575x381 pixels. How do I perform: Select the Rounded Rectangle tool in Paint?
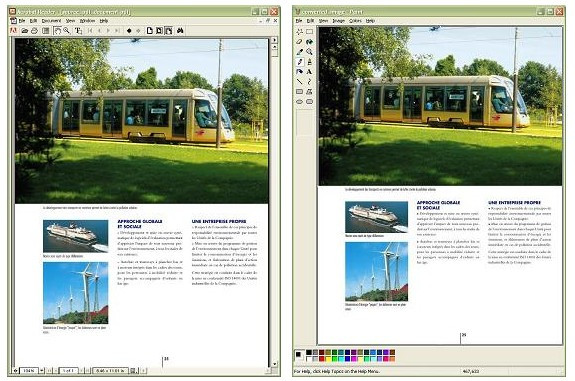pos(310,101)
